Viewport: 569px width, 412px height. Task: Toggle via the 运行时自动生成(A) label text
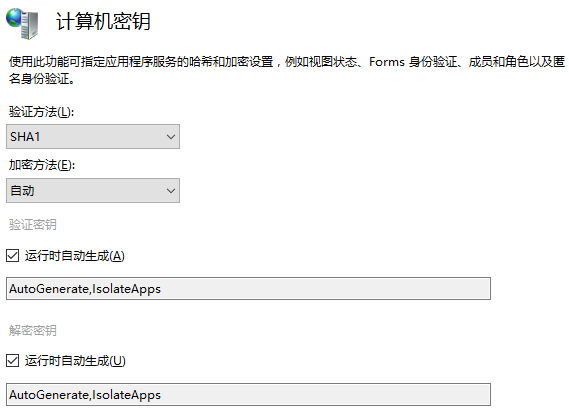[75, 256]
